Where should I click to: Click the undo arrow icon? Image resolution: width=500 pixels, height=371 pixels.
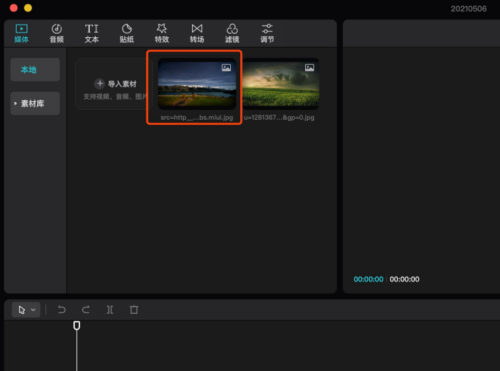coord(62,310)
